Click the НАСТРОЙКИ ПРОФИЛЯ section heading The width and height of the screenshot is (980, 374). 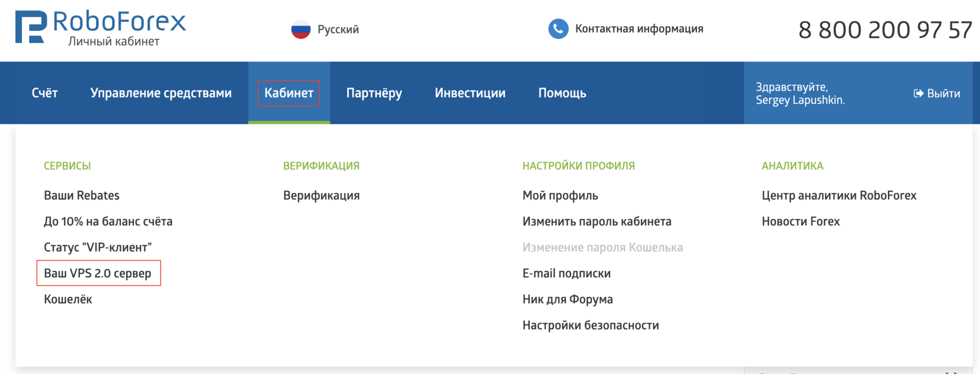(x=579, y=166)
